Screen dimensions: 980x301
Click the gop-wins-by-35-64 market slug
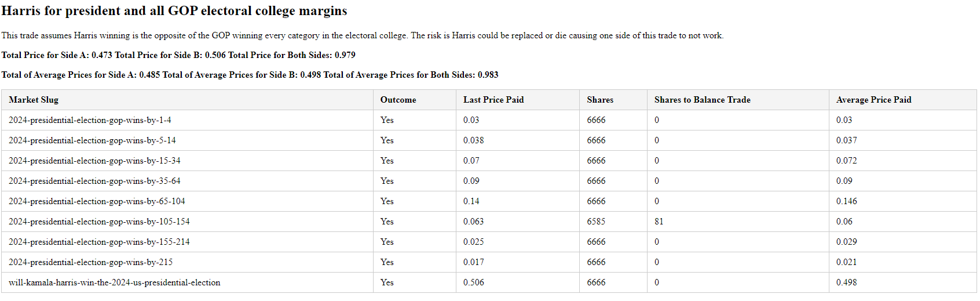pos(94,181)
